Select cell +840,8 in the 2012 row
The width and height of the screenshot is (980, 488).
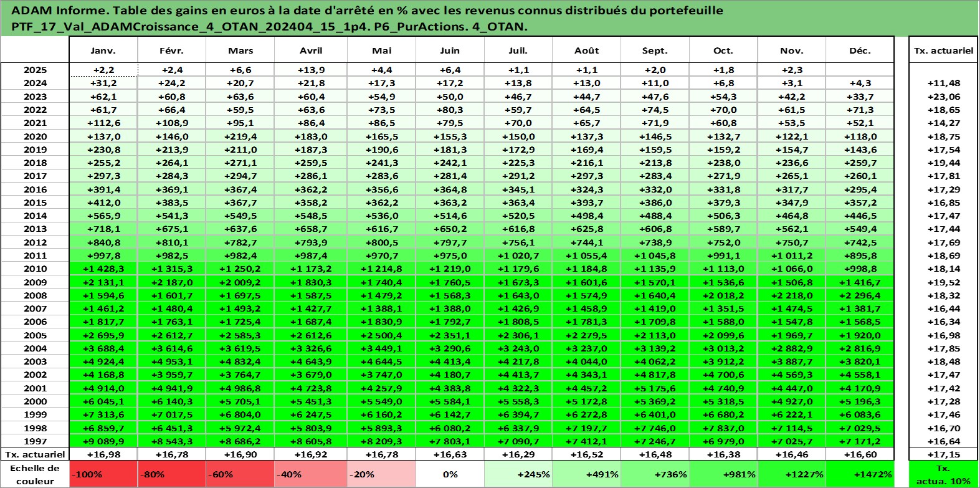(103, 242)
